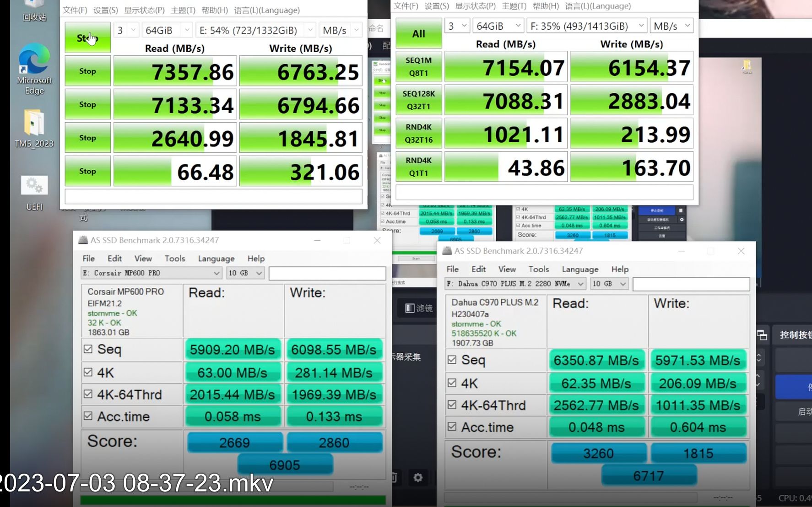Uncheck 4K test in Corsair AS SSD
Screen dimensions: 812x507
point(88,372)
